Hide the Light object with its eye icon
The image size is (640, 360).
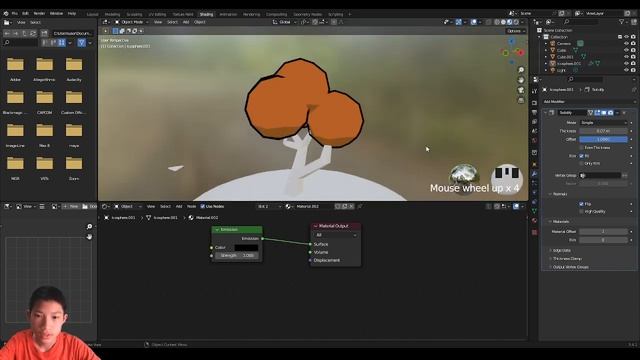(626, 70)
